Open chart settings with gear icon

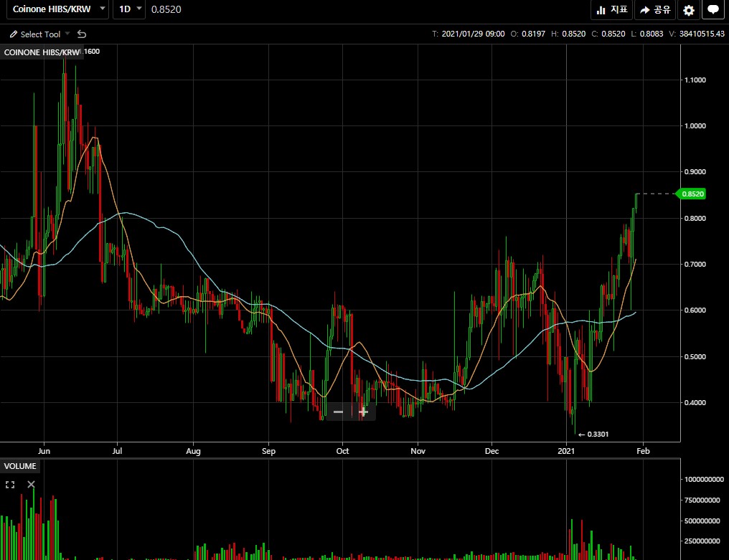coord(689,10)
